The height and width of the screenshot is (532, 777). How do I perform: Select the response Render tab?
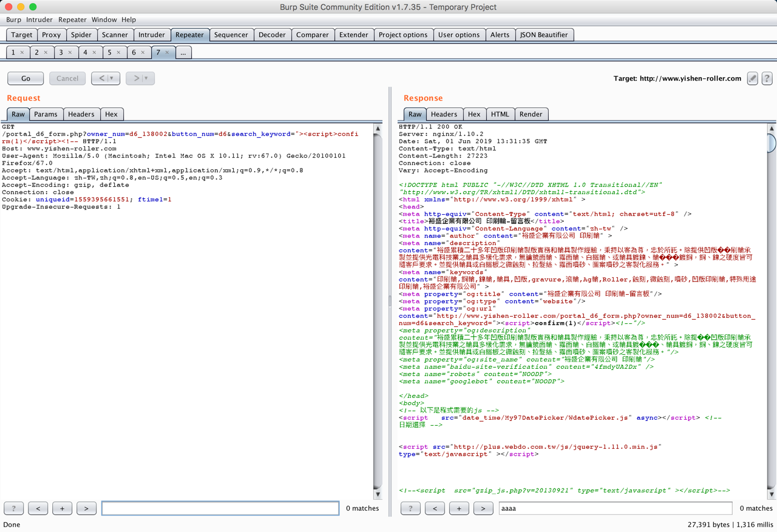pyautogui.click(x=531, y=114)
